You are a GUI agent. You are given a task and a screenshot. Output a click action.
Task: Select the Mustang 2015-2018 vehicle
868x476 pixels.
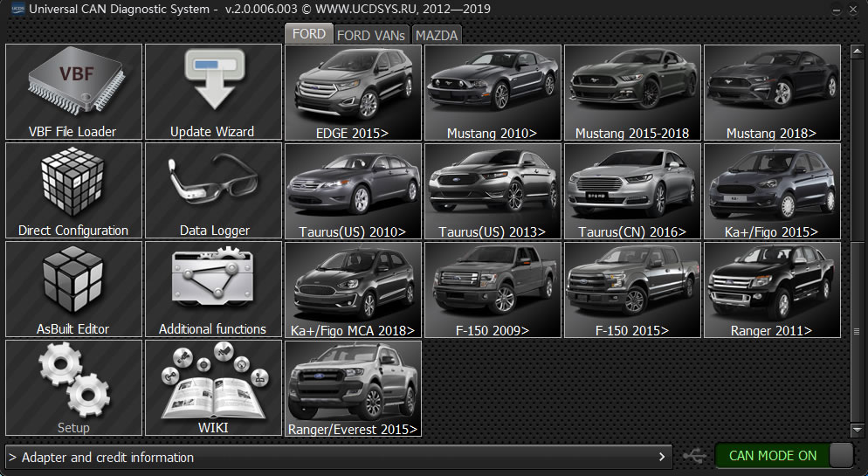click(633, 93)
